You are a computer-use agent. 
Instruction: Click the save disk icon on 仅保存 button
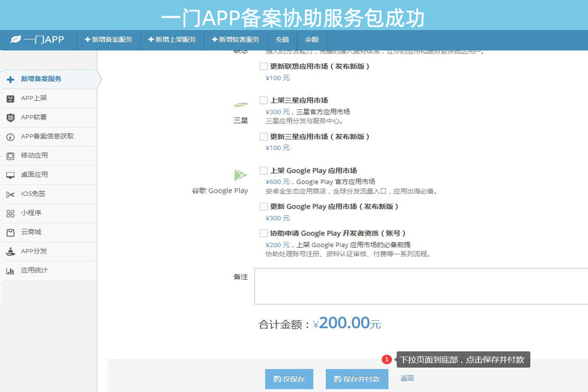[277, 379]
